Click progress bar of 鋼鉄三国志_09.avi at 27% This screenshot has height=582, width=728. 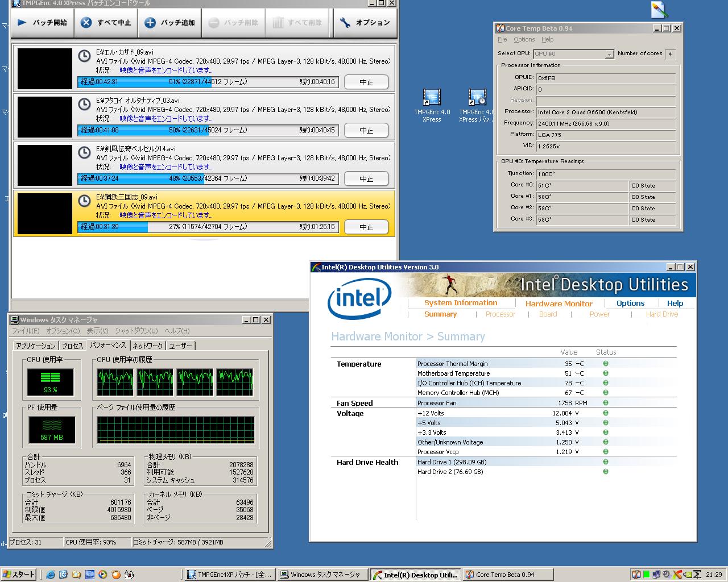(x=208, y=227)
